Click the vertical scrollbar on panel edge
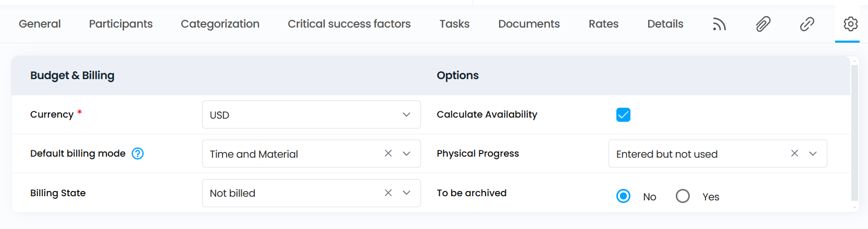 click(x=854, y=130)
